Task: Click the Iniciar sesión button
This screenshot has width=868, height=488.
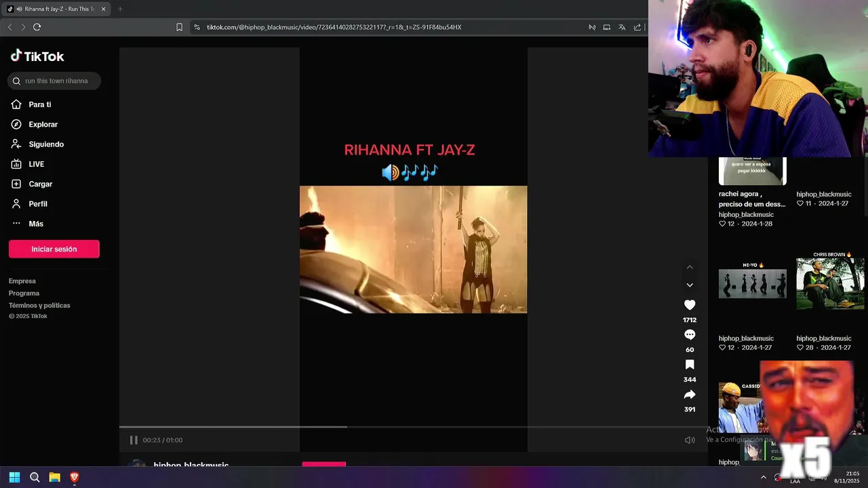Action: coord(54,249)
